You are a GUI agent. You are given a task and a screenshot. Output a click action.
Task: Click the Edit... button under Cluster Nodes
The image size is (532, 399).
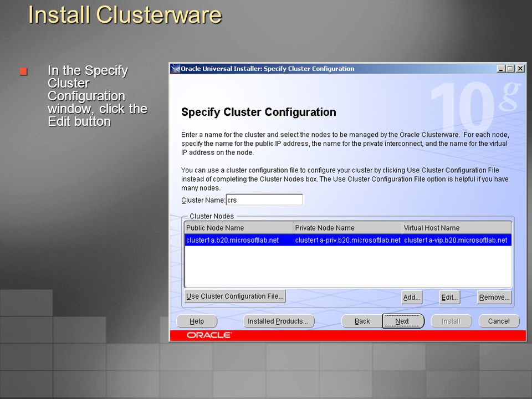pyautogui.click(x=449, y=297)
